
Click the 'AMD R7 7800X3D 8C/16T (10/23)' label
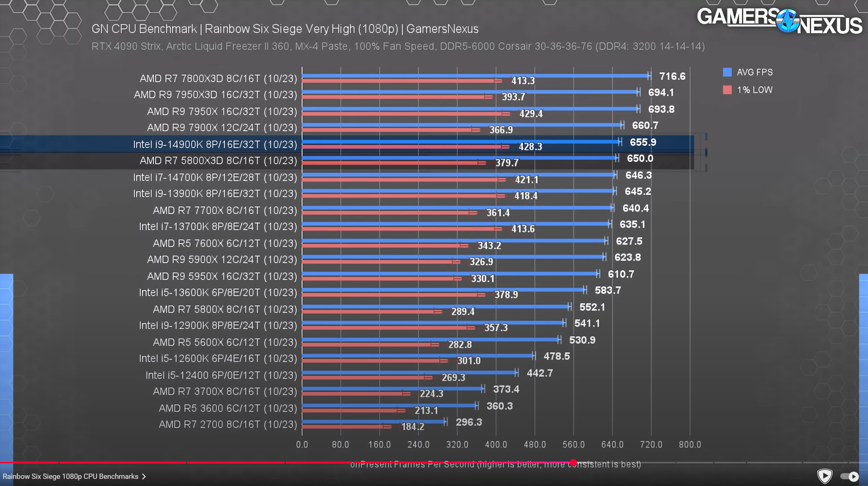tap(218, 79)
